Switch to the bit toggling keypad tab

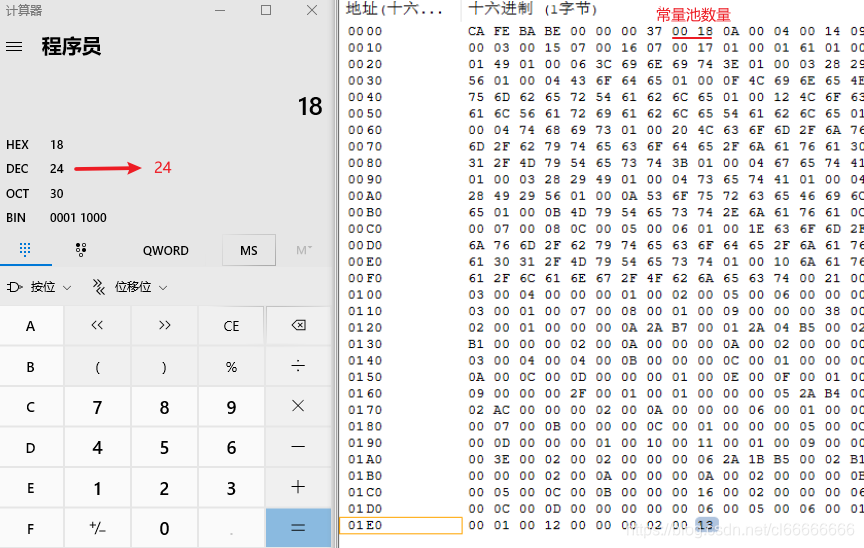point(81,250)
